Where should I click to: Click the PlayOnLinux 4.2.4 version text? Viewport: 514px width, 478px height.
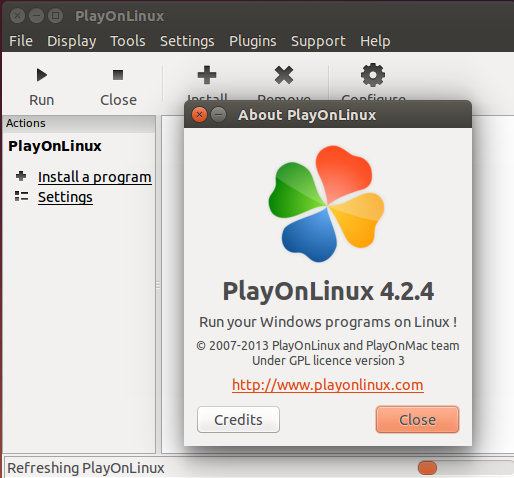(x=328, y=291)
